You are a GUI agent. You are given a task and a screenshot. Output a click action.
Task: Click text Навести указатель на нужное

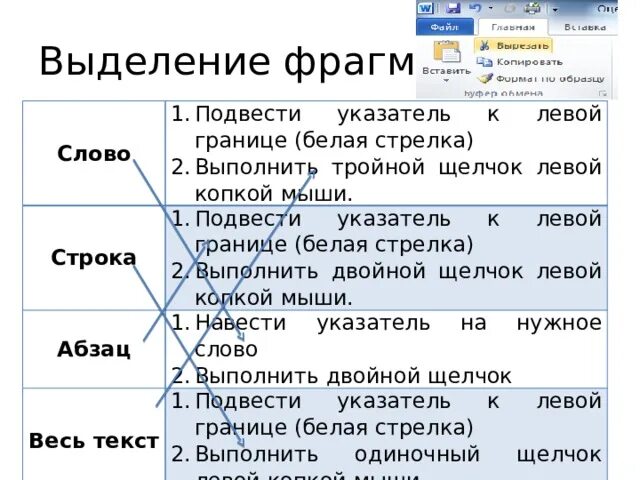pyautogui.click(x=398, y=323)
